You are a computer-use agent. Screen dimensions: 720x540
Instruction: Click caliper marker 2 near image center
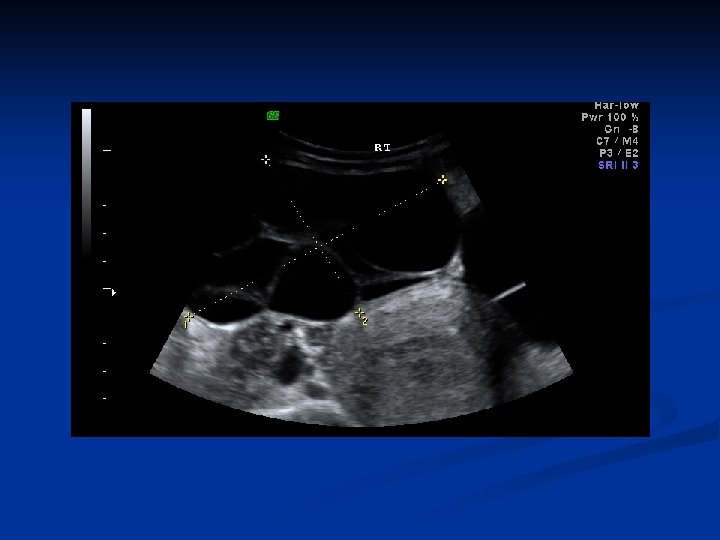click(x=361, y=315)
